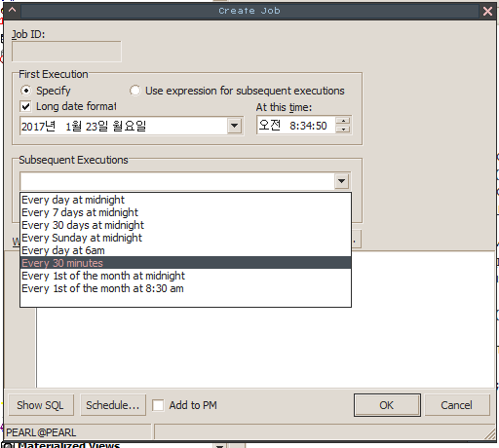
Task: Click the Show SQL button
Action: pos(41,405)
